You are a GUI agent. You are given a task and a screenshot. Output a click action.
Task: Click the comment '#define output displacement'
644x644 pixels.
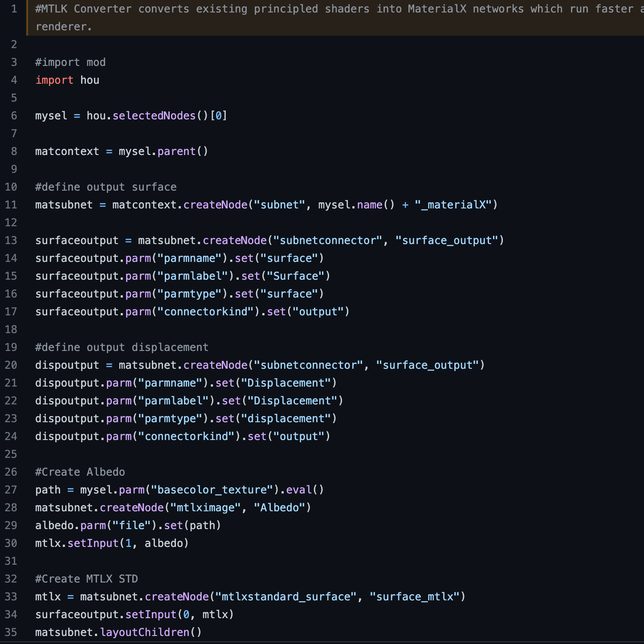click(x=122, y=347)
